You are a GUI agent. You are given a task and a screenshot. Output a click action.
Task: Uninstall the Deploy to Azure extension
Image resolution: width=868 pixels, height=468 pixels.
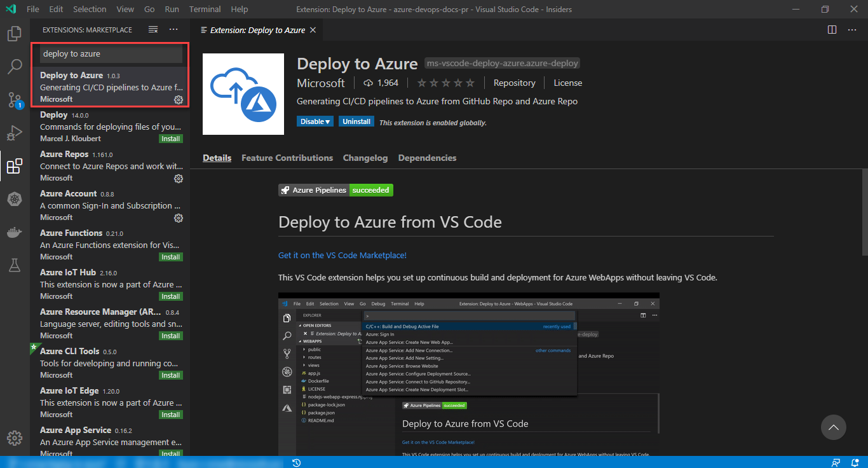[356, 121]
